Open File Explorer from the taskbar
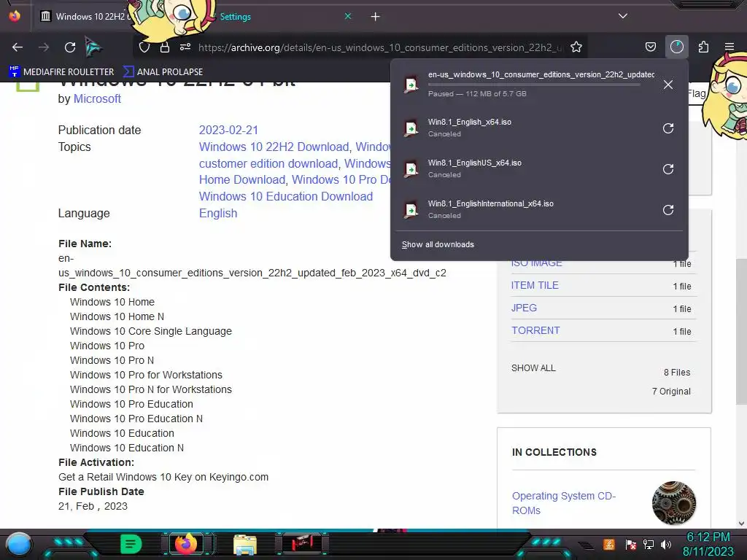This screenshot has height=560, width=747. (x=245, y=545)
